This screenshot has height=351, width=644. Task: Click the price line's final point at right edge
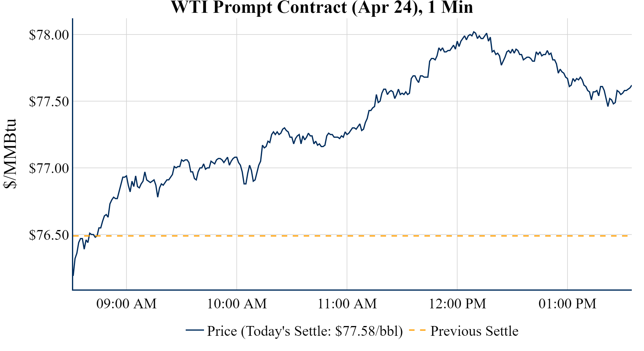pos(631,86)
